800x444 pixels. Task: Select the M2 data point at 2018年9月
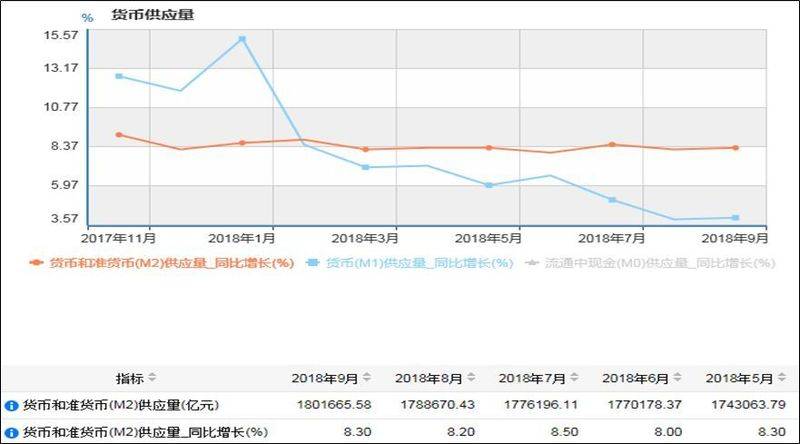736,148
